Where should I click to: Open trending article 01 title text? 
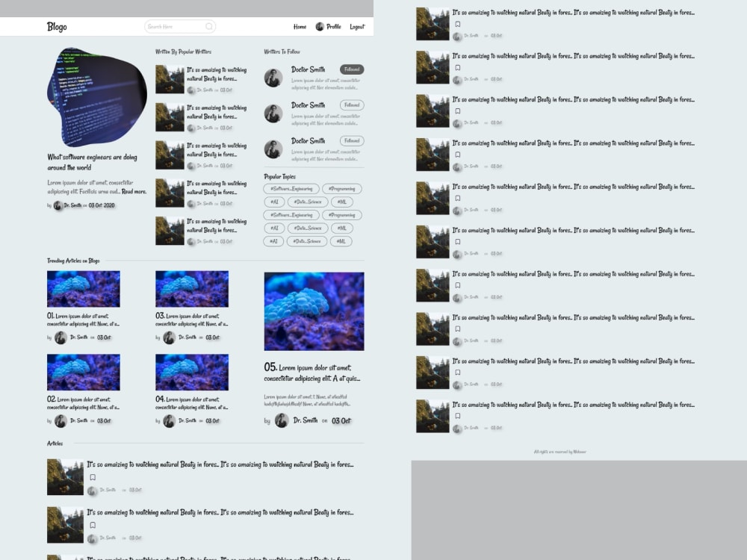click(x=84, y=320)
